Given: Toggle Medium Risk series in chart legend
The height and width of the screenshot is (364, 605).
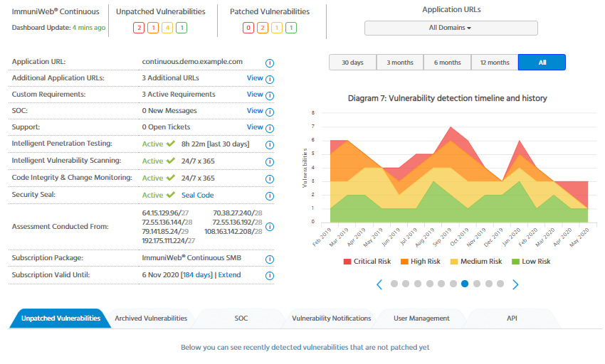Looking at the screenshot, I should click(x=476, y=262).
